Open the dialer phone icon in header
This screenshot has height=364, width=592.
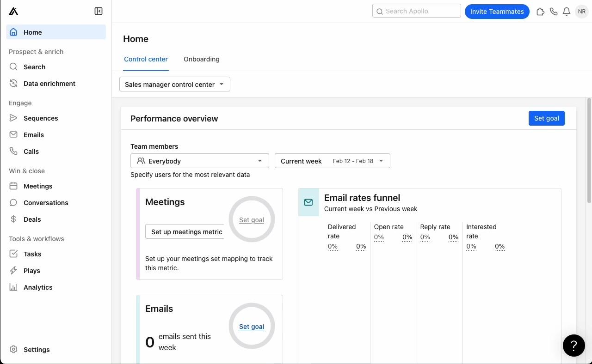[x=554, y=12]
